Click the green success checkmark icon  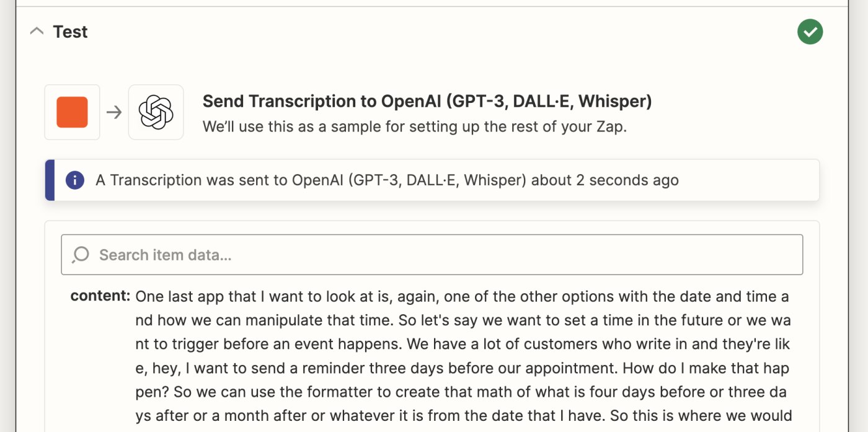pyautogui.click(x=810, y=32)
